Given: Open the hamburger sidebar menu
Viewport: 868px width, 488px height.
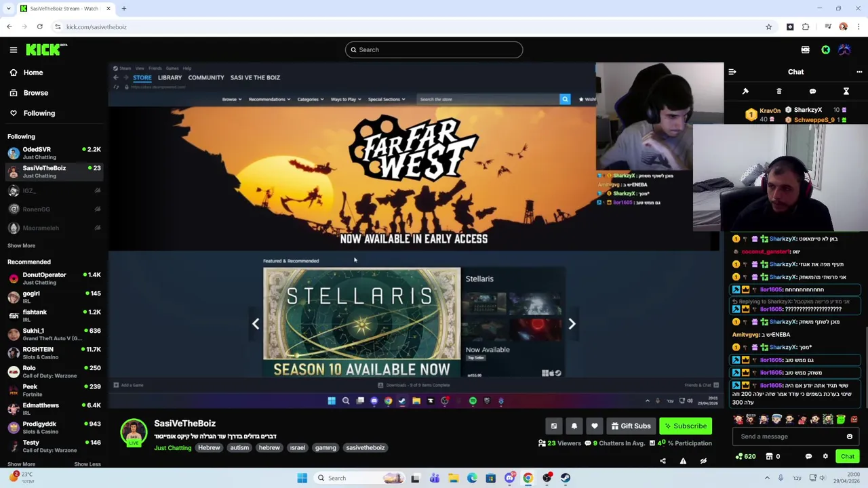Looking at the screenshot, I should click(13, 49).
